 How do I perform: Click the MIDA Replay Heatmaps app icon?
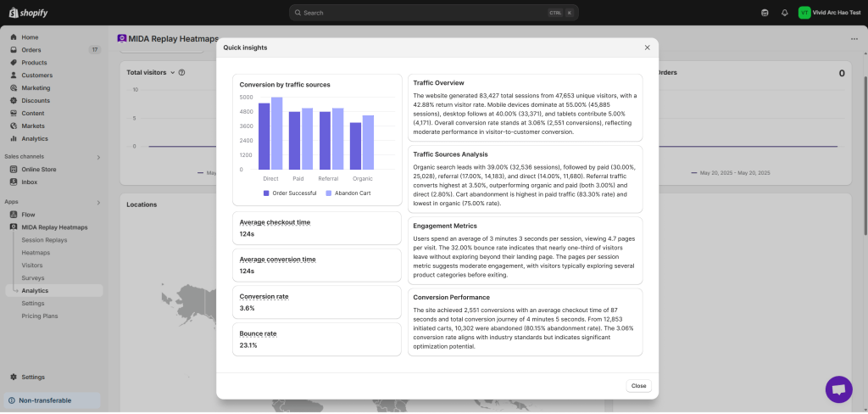pos(14,227)
